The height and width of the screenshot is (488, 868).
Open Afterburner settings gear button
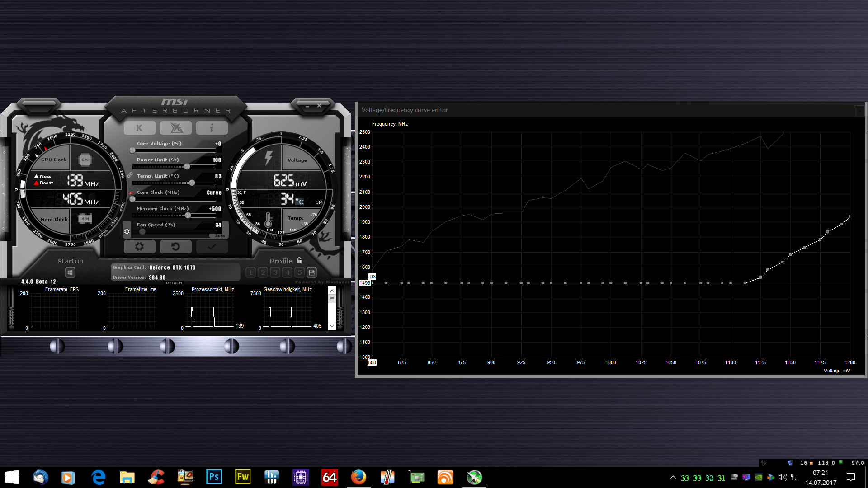click(x=139, y=247)
